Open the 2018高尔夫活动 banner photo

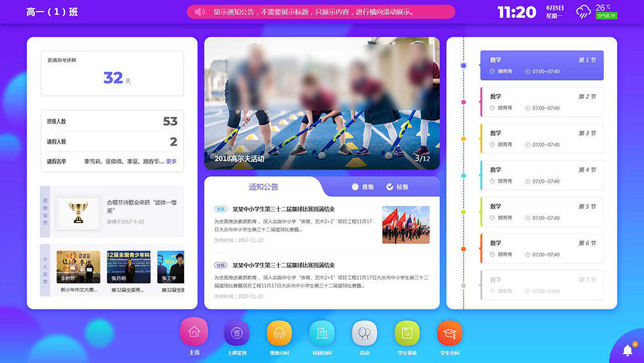322,103
